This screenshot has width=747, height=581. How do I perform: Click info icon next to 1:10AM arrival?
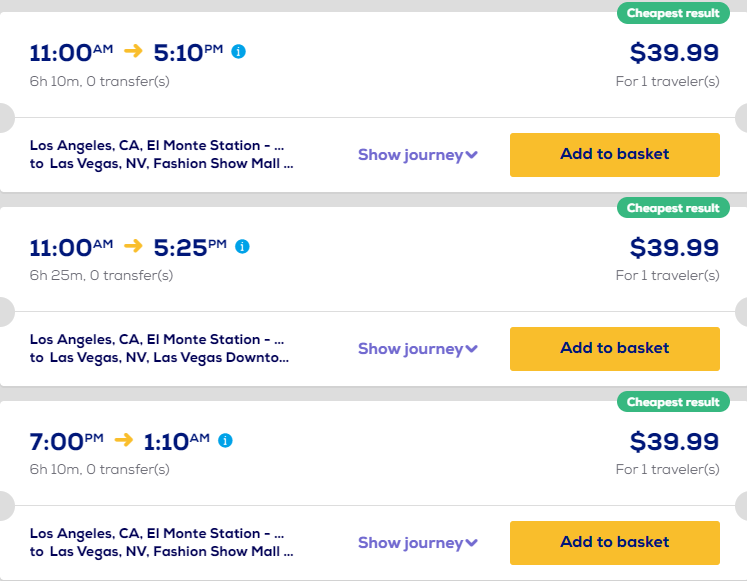pyautogui.click(x=225, y=440)
